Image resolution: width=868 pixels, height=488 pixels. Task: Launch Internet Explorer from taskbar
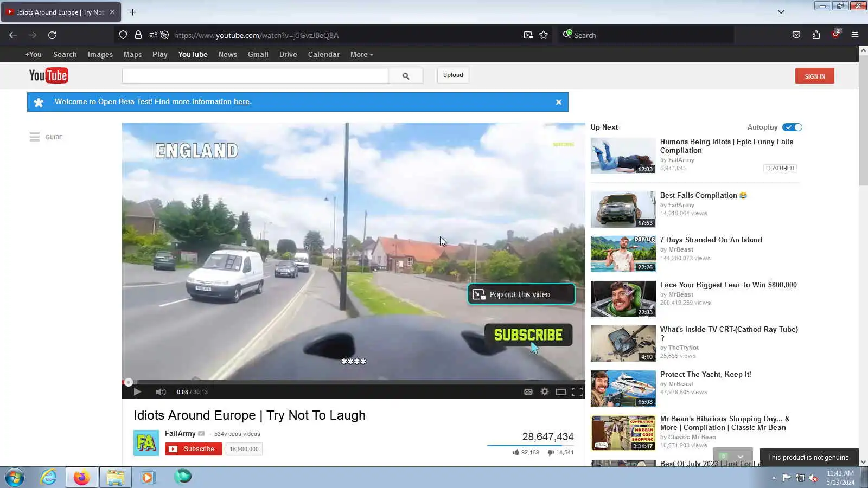click(48, 477)
